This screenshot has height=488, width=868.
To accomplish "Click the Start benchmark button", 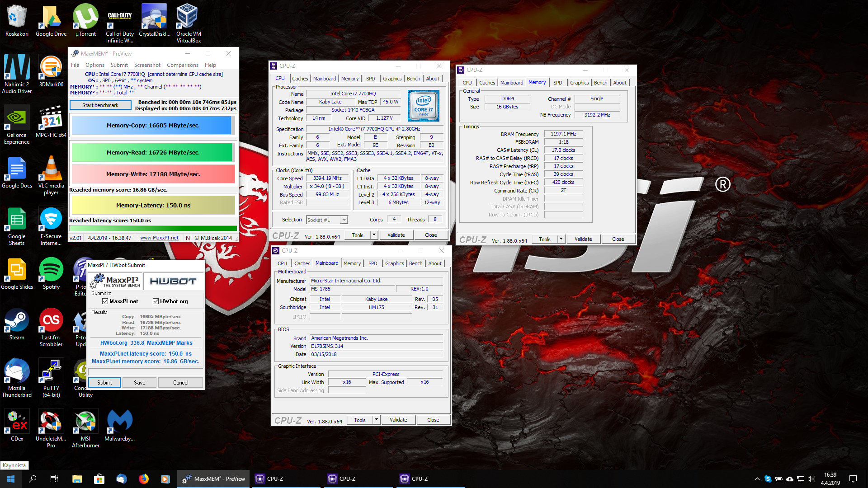I will click(x=100, y=105).
